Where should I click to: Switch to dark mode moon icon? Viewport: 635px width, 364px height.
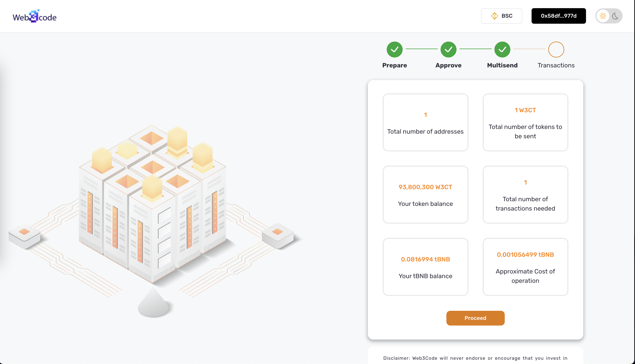[x=615, y=16]
